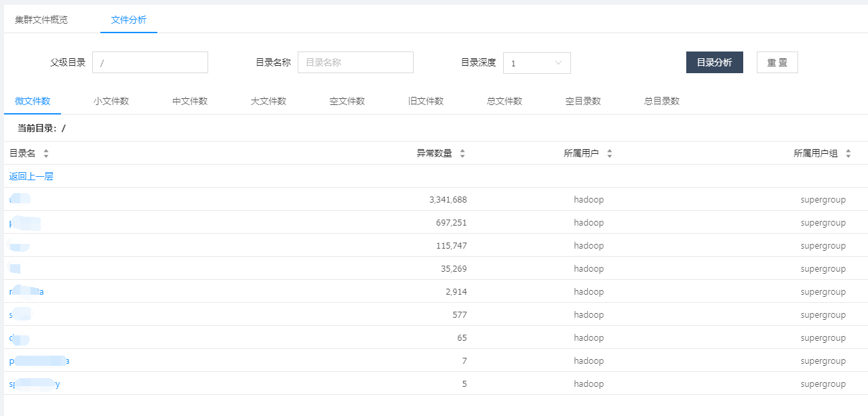868x416 pixels.
Task: Click the 目录名称 input field
Action: [355, 62]
